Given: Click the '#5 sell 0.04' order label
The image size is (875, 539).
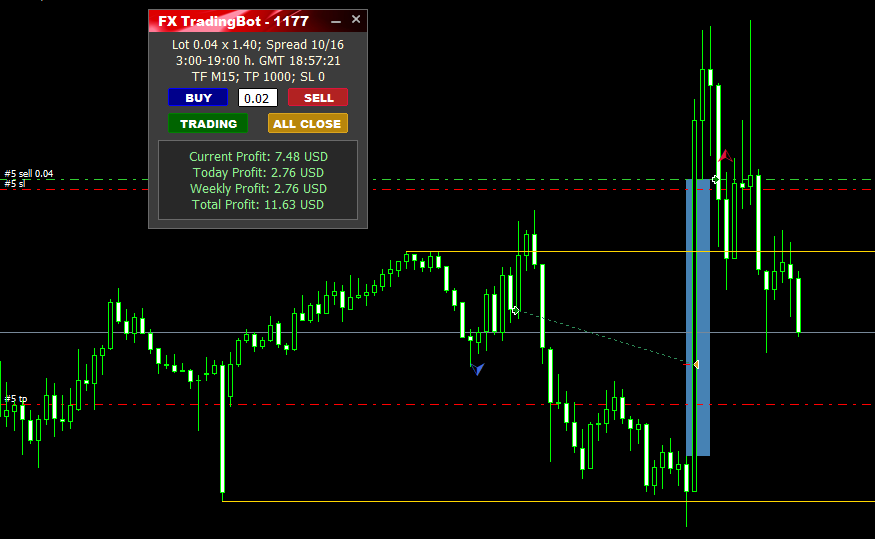Looking at the screenshot, I should click(x=29, y=174).
